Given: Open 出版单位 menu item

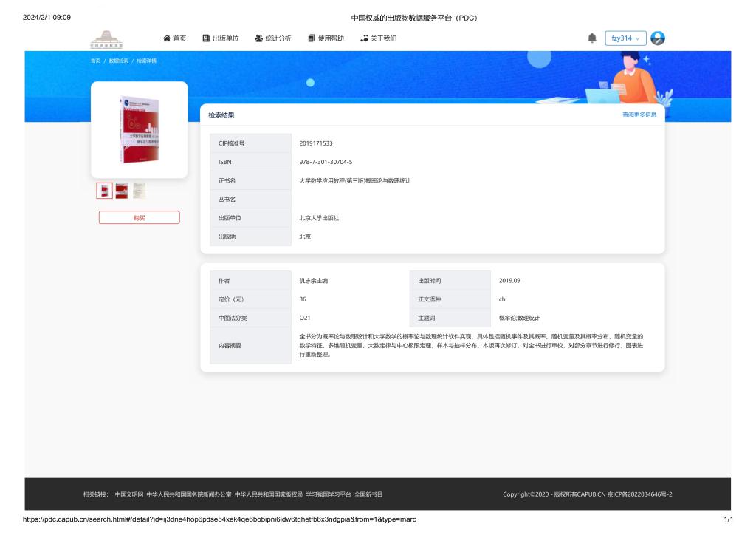Looking at the screenshot, I should 221,38.
